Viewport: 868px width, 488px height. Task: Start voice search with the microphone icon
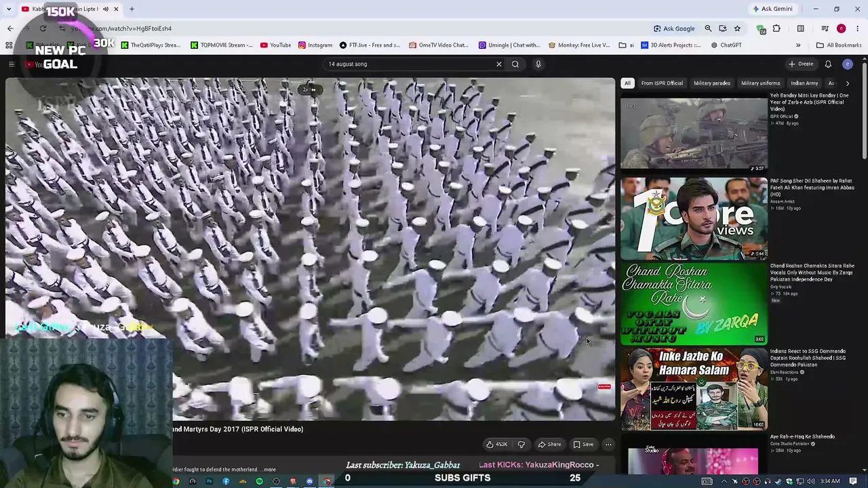coord(538,64)
